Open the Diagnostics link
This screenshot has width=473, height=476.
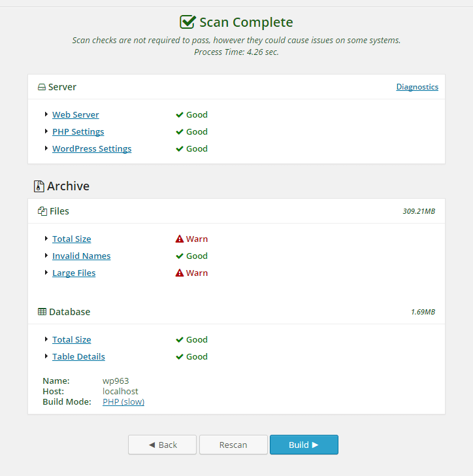pos(417,87)
